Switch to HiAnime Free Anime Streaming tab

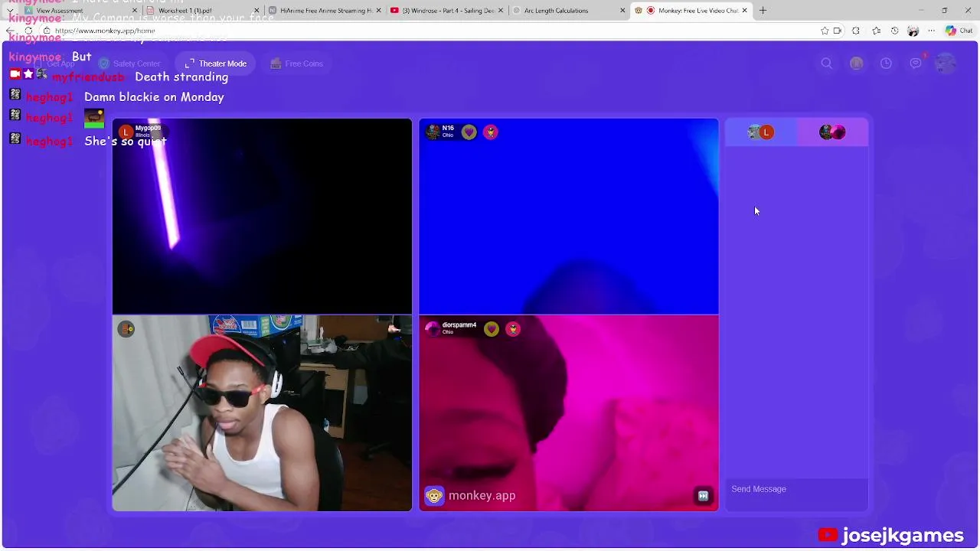[324, 11]
